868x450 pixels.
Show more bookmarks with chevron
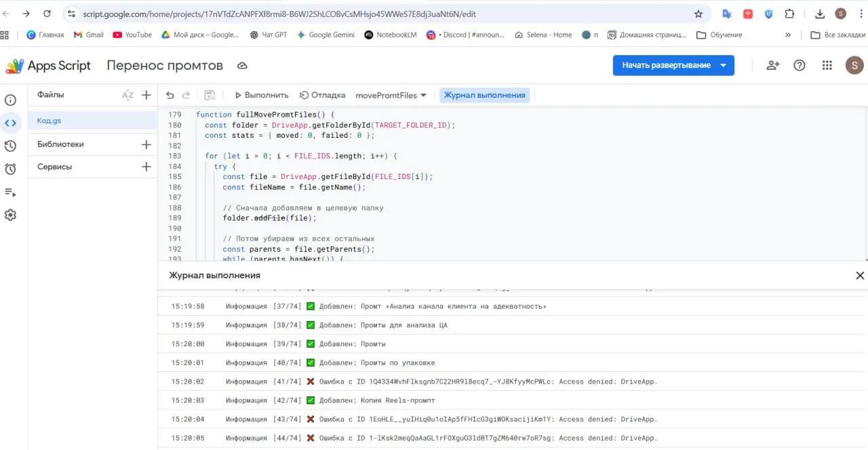coord(788,35)
